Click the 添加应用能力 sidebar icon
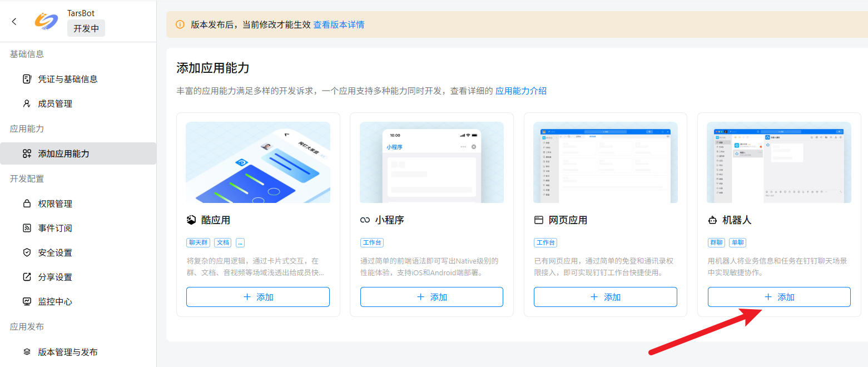Screen dimensions: 868x367 click(x=27, y=153)
